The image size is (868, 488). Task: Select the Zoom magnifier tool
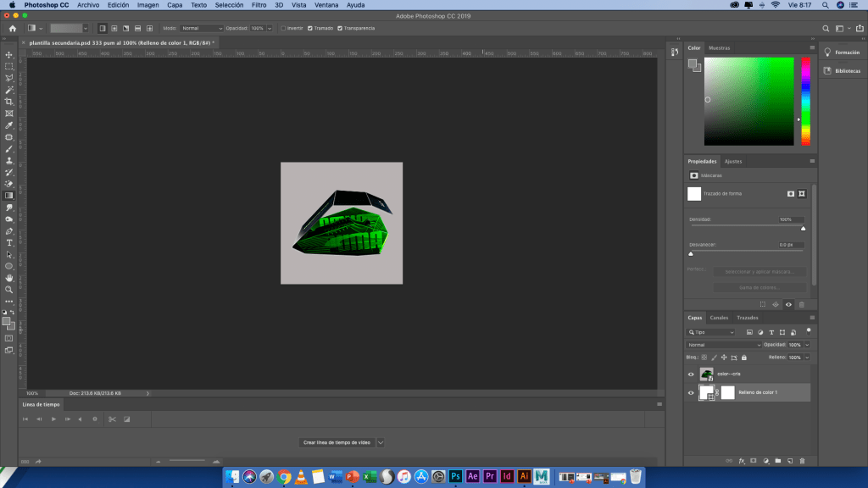coord(9,289)
